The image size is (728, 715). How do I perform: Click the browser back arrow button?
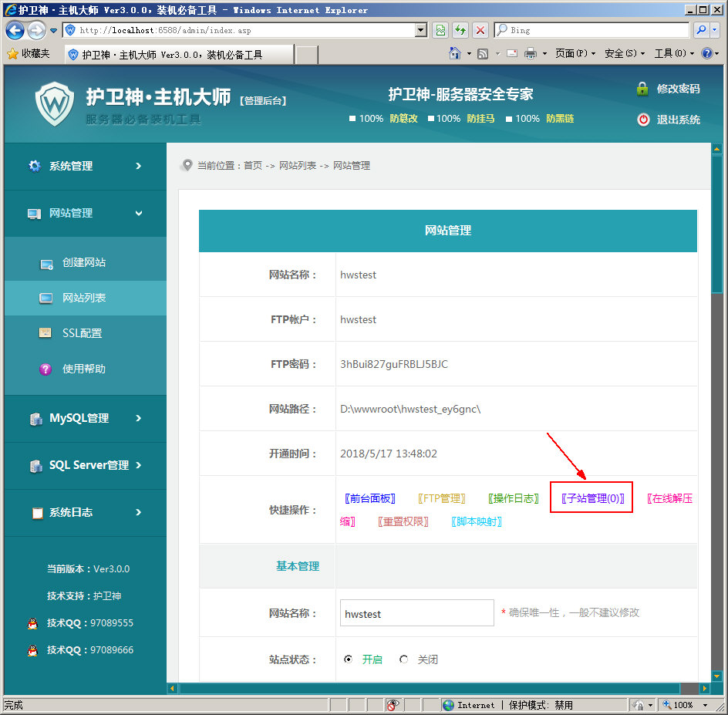coord(15,30)
